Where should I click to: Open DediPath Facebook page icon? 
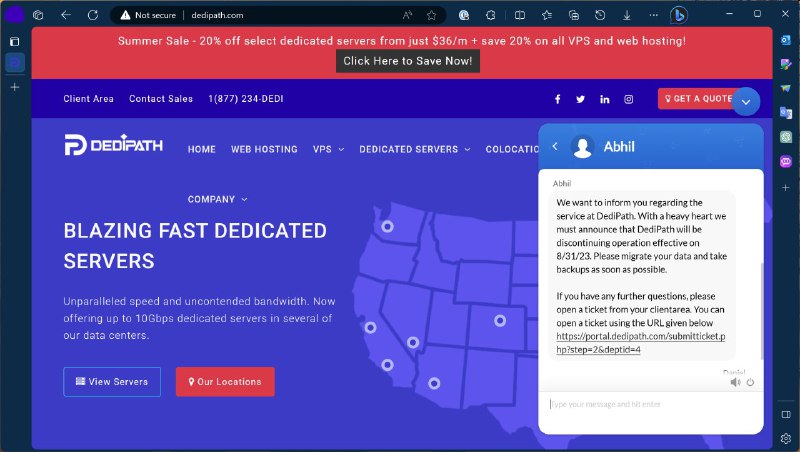[x=557, y=99]
